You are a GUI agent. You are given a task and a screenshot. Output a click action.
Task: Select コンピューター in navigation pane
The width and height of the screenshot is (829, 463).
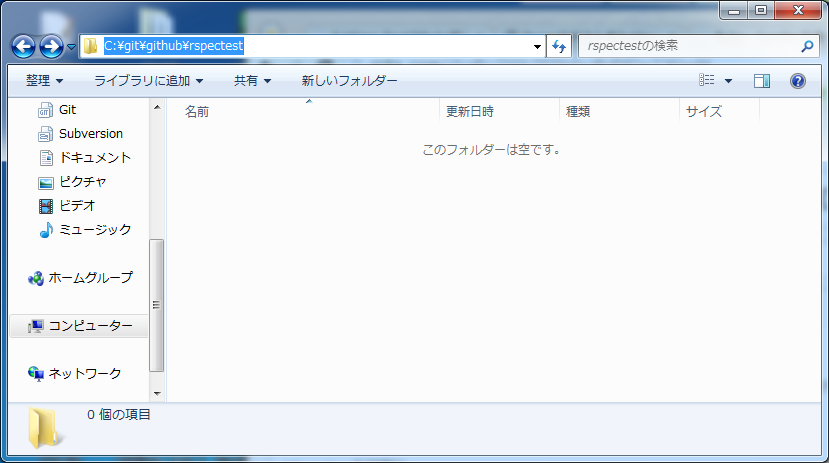pos(80,326)
